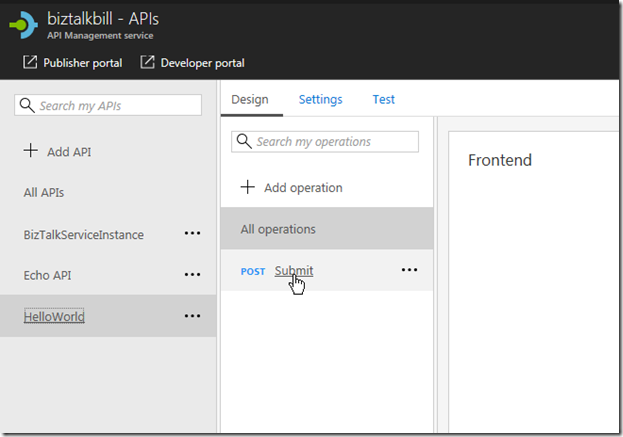This screenshot has height=437, width=623.
Task: Click the POST method label
Action: click(253, 272)
